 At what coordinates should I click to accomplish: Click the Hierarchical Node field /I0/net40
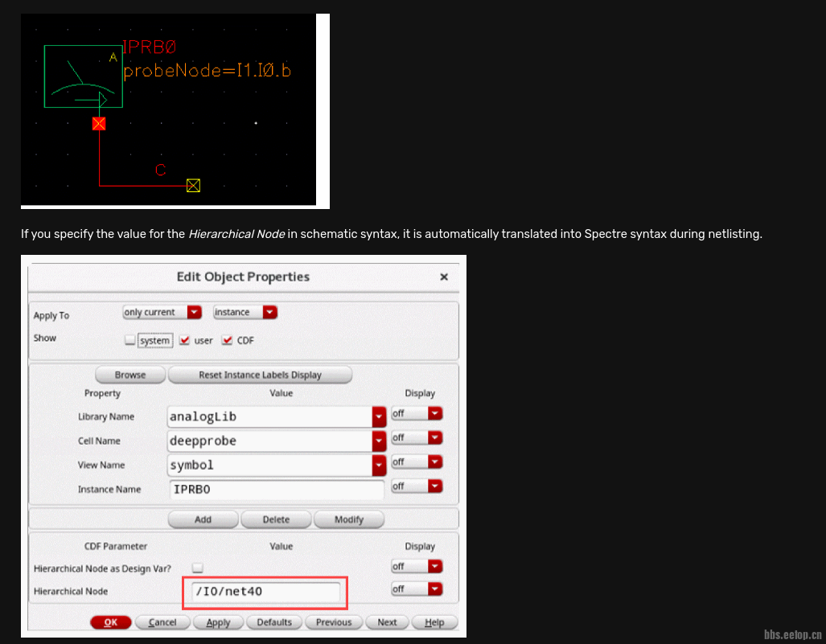click(x=265, y=592)
